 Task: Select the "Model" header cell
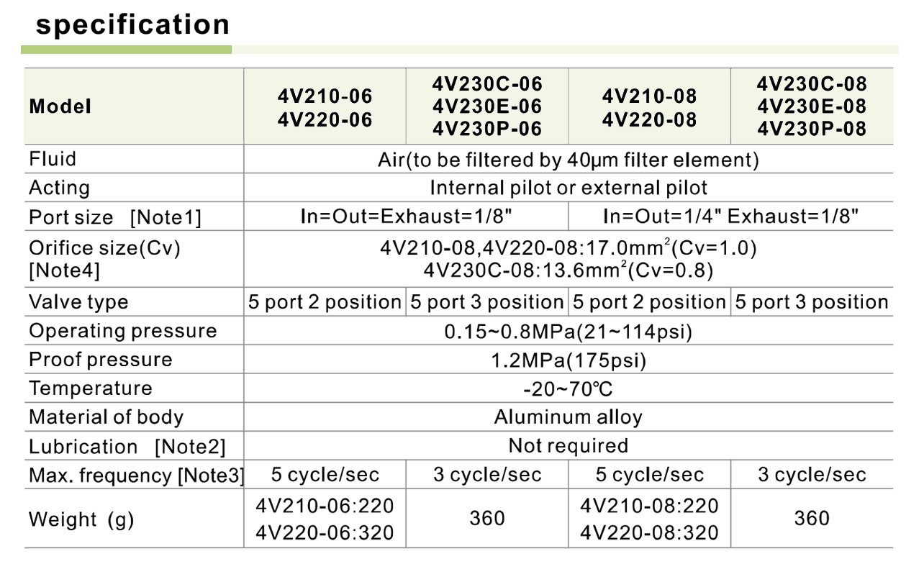pyautogui.click(x=60, y=106)
